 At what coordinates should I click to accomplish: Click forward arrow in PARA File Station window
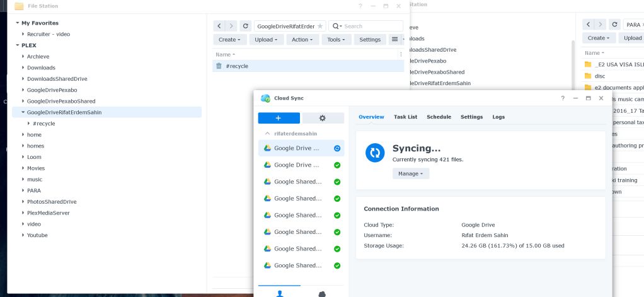pyautogui.click(x=601, y=24)
